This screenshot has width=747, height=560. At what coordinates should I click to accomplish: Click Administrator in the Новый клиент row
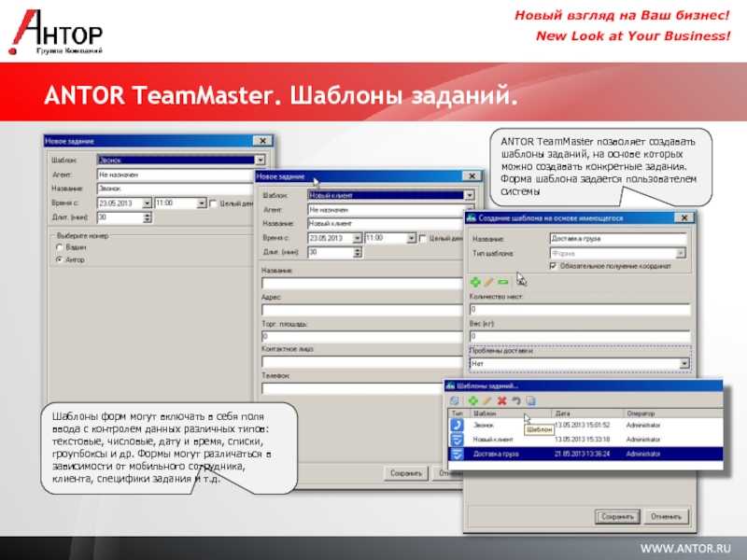click(643, 439)
